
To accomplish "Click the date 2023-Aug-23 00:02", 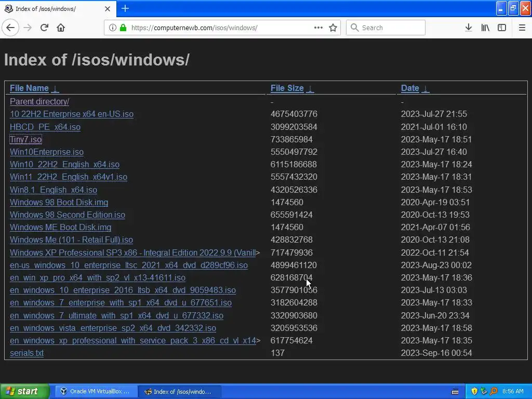I will (x=436, y=265).
